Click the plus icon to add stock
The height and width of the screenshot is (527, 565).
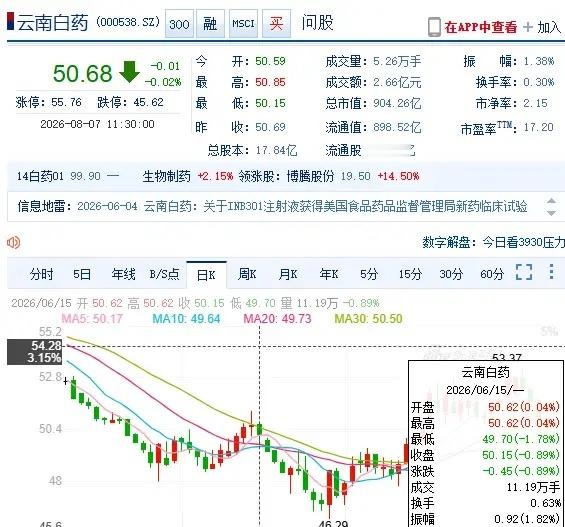tap(528, 27)
